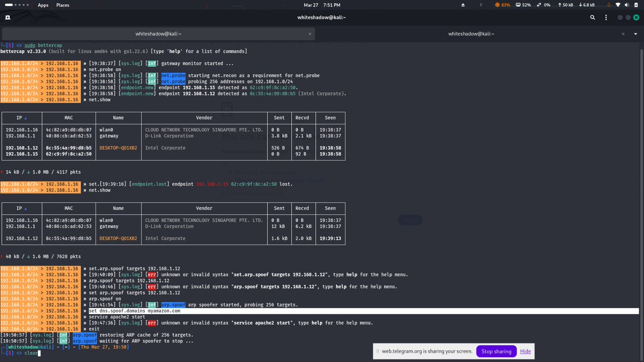
Task: Click the 'exit' command line
Action: pyautogui.click(x=94, y=329)
